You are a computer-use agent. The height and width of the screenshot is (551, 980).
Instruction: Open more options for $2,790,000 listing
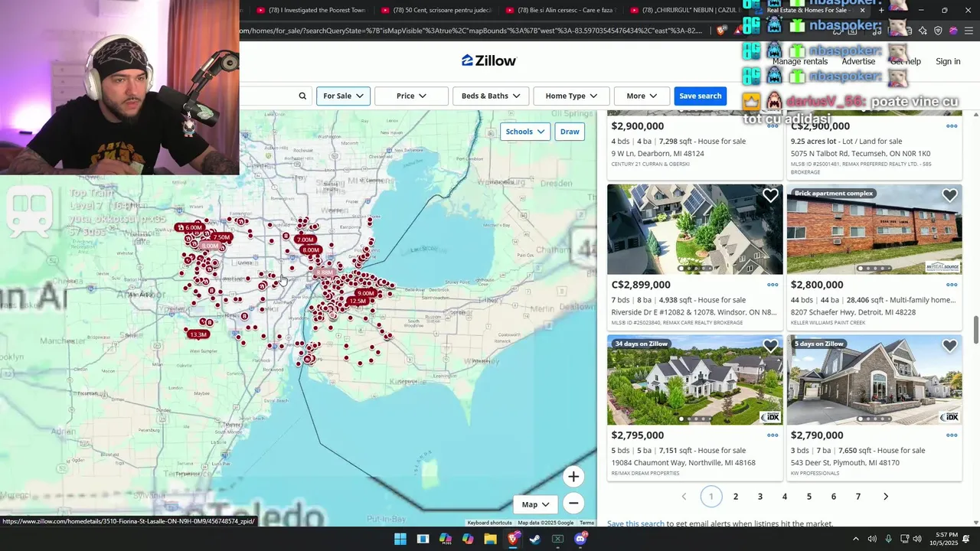952,435
